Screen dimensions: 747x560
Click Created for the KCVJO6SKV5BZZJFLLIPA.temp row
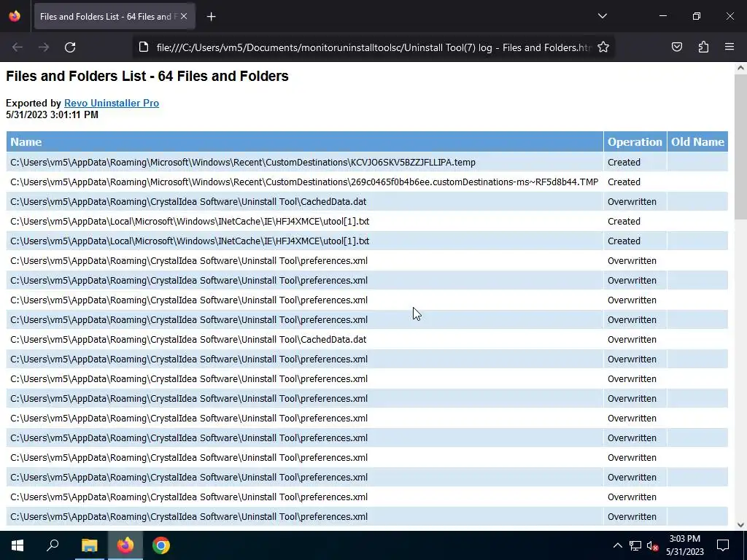(x=624, y=163)
